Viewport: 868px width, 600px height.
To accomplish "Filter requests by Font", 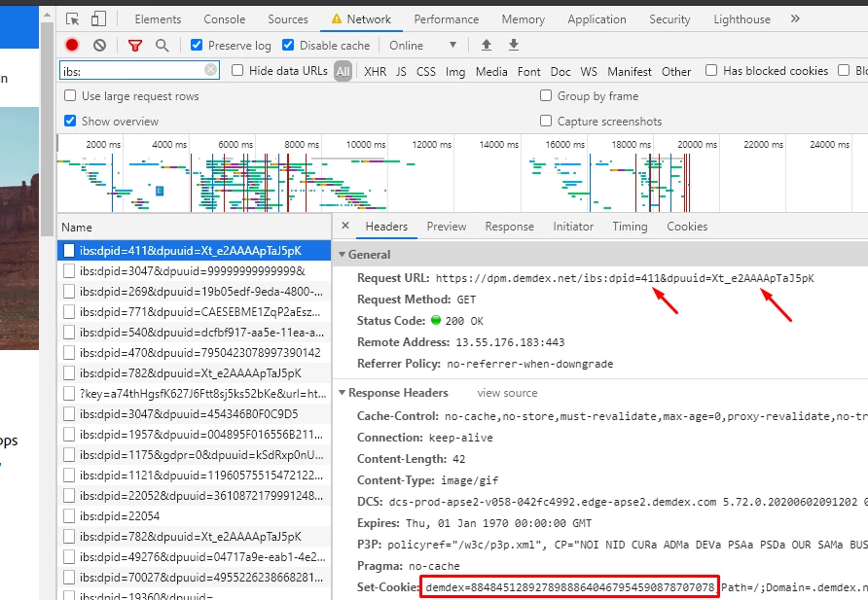I will tap(528, 71).
